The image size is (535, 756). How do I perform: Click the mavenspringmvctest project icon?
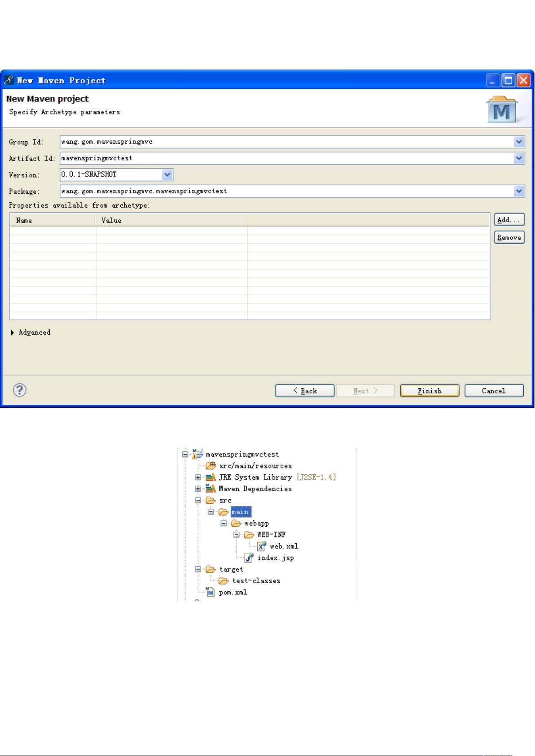(197, 454)
